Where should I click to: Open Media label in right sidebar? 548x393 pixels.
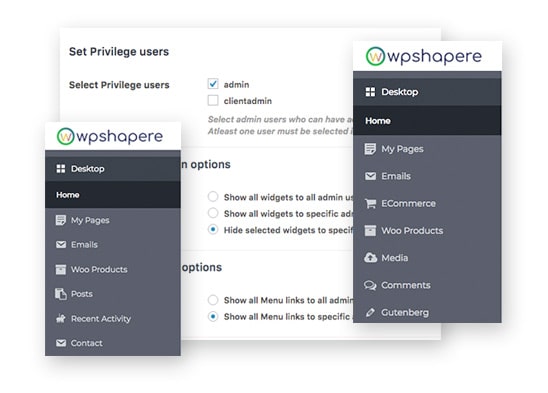click(394, 258)
